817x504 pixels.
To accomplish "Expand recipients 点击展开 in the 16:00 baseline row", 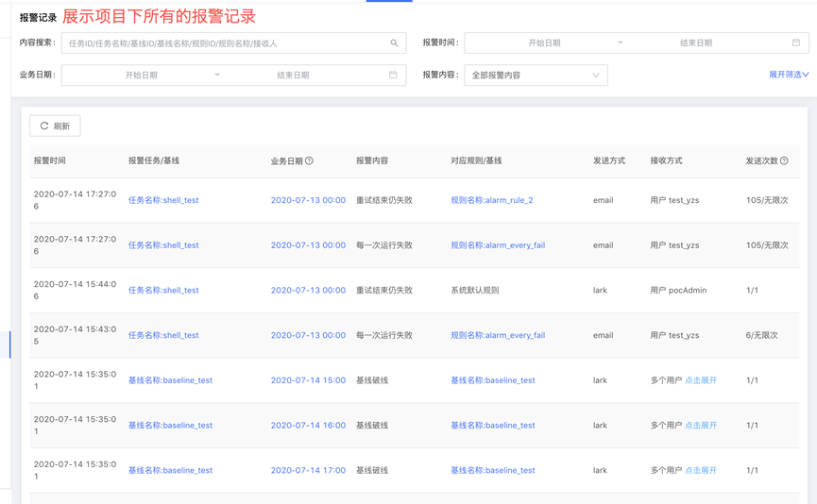I will 701,426.
